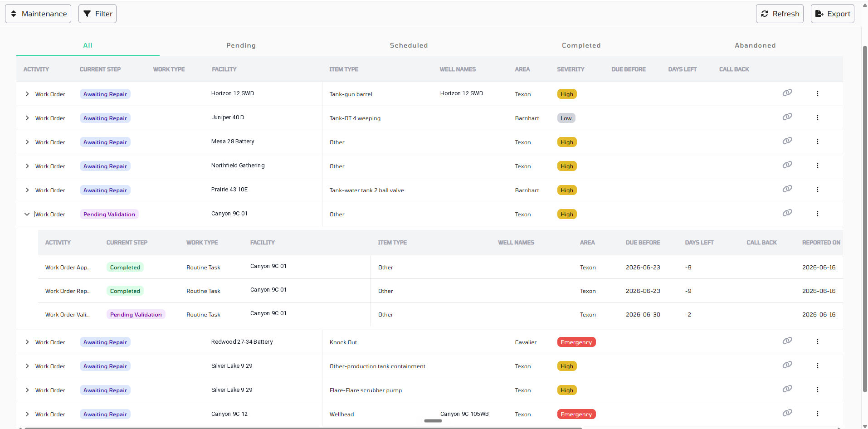
Task: Open more options for Canyon 9C 12 row
Action: coord(818,414)
